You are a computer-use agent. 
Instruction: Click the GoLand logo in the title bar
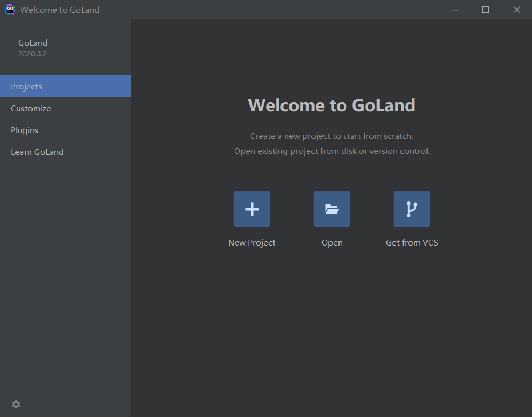point(10,10)
